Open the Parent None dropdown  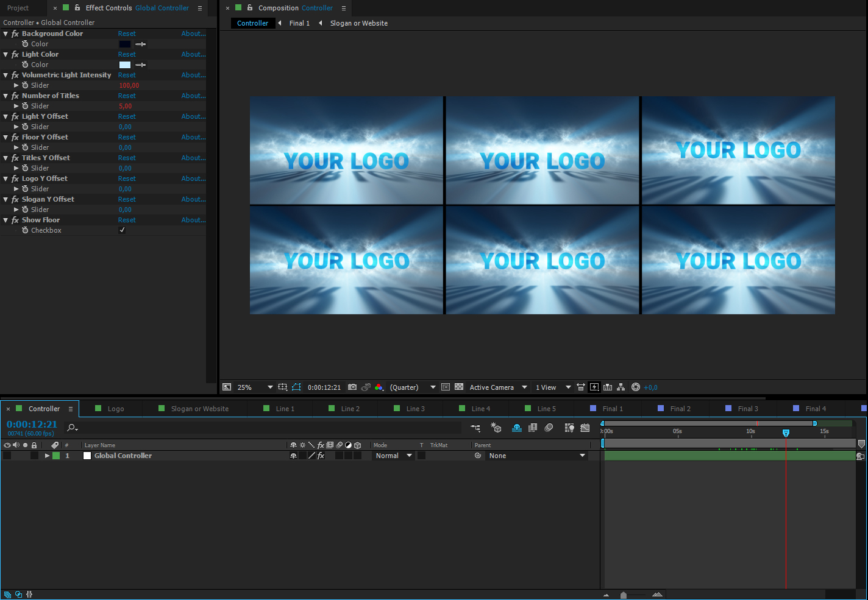tap(537, 456)
